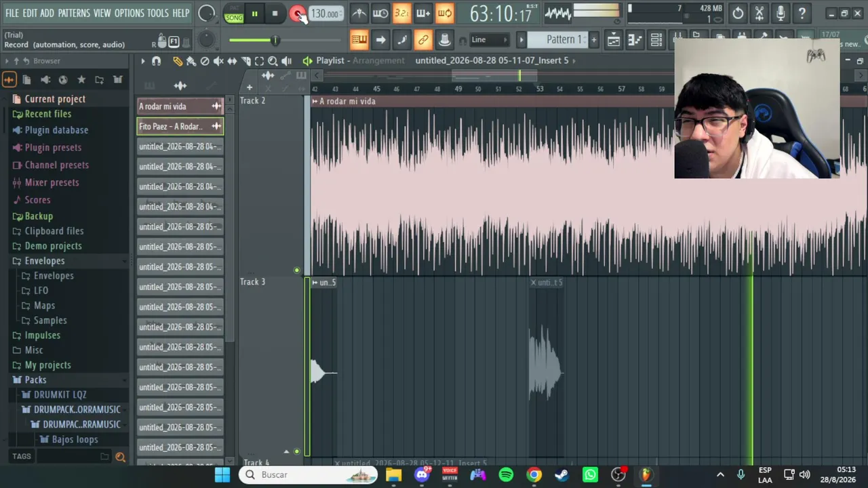The height and width of the screenshot is (488, 868).
Task: Click the browser All tab waveform icon
Action: (9, 80)
